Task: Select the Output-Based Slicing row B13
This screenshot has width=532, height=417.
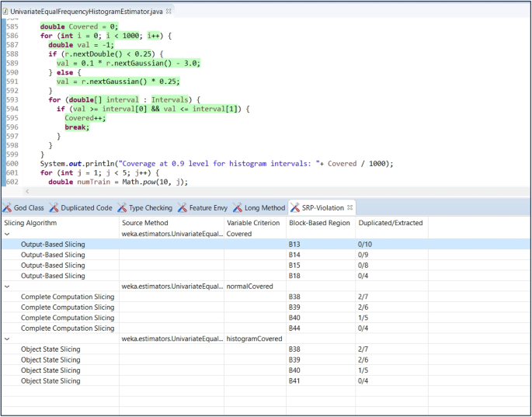Action: [53, 245]
